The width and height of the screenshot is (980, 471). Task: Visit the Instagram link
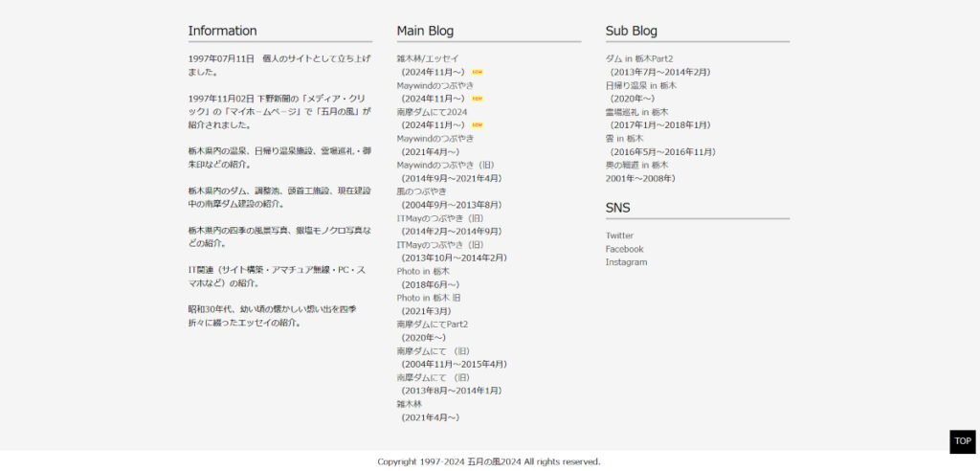626,262
